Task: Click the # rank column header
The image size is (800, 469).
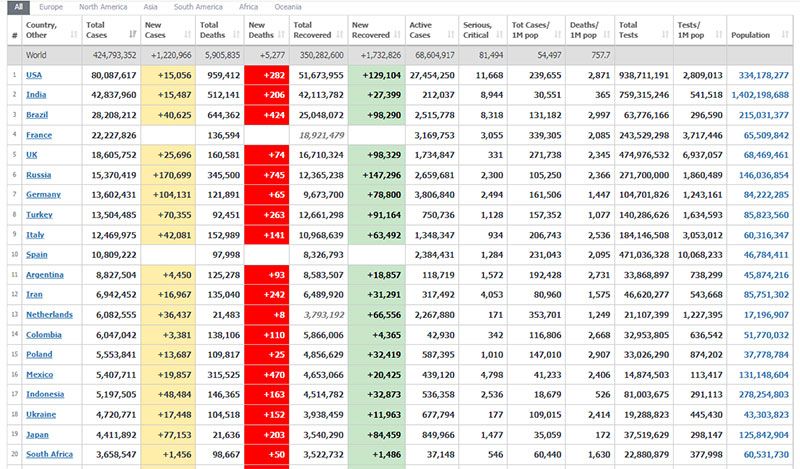Action: pos(14,34)
